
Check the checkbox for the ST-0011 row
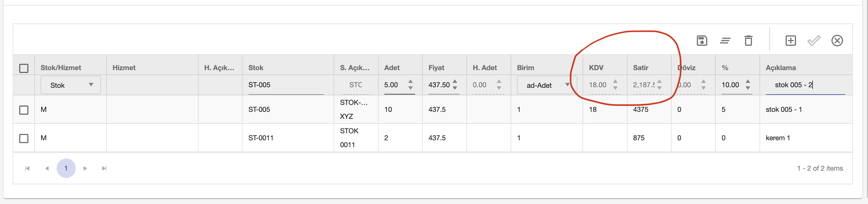point(23,138)
